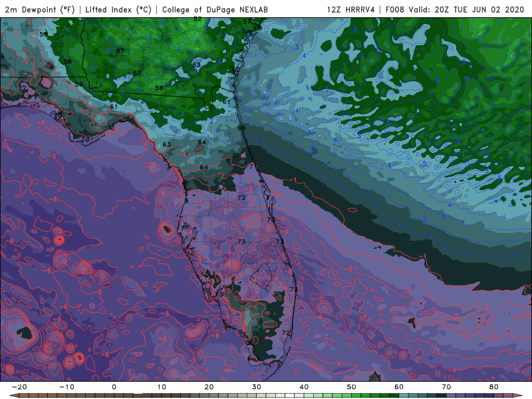Select the '66' dewpoint value on the coast

point(241,128)
